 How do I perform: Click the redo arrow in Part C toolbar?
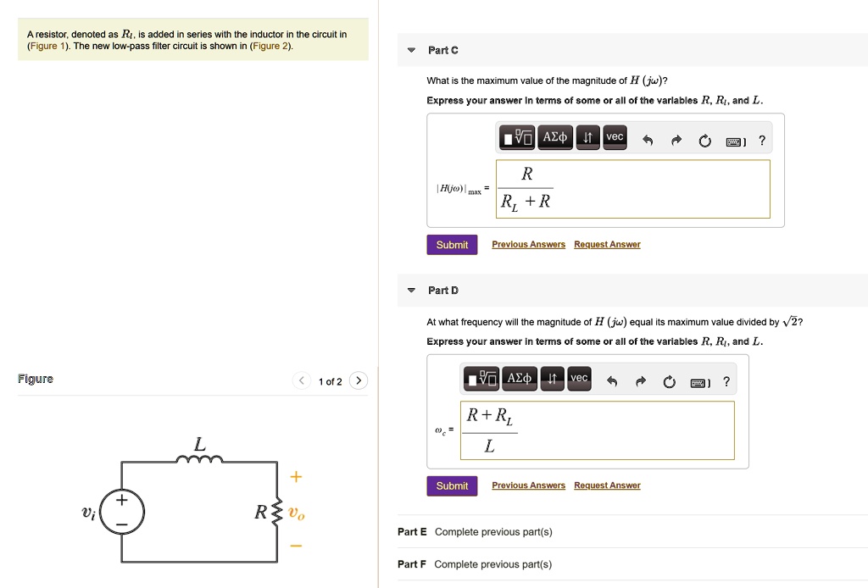(x=675, y=139)
